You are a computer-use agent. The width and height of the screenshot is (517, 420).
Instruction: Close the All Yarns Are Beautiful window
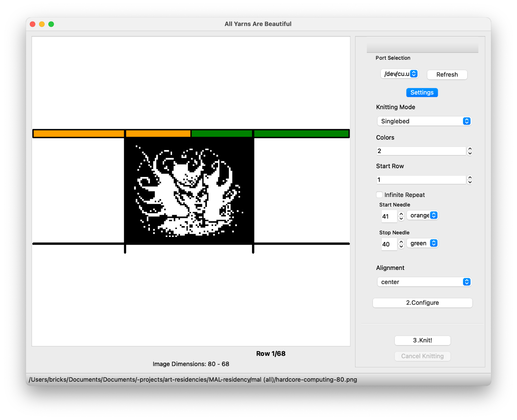33,24
